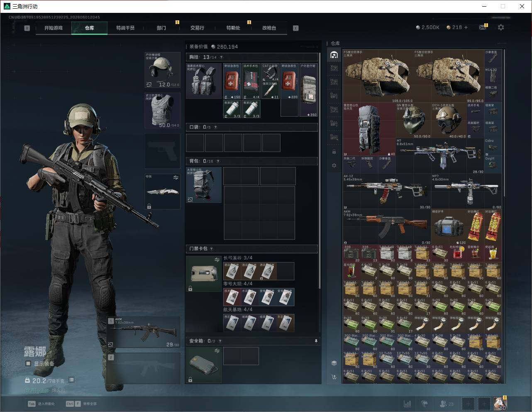Enable the 显示装备 checkbox
Screen dimensions: 532x412
click(x=28, y=363)
